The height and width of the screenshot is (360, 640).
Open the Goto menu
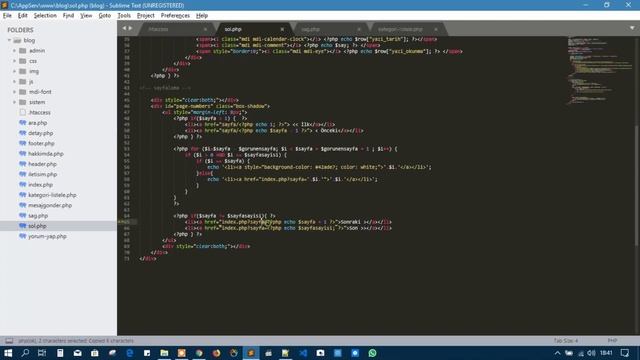[104, 16]
